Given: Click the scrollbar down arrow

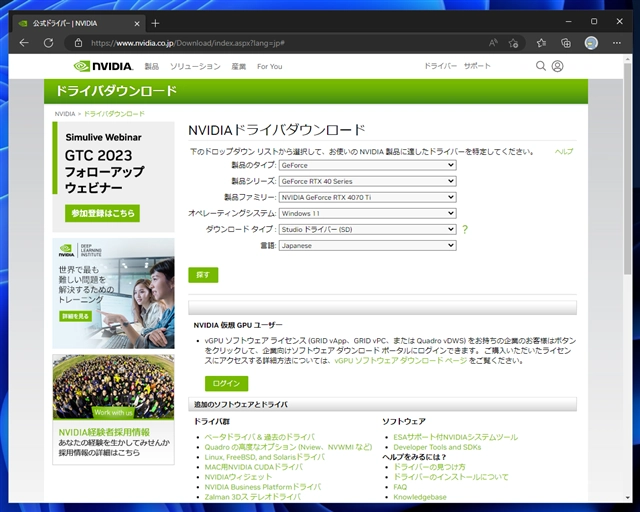Looking at the screenshot, I should tap(628, 497).
